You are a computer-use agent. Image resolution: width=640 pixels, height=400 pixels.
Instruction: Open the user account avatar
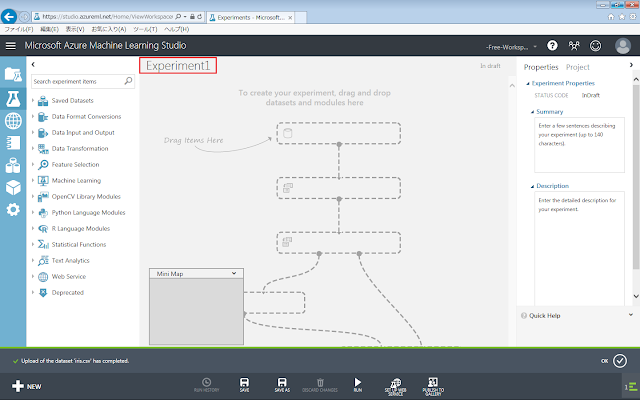click(x=623, y=46)
